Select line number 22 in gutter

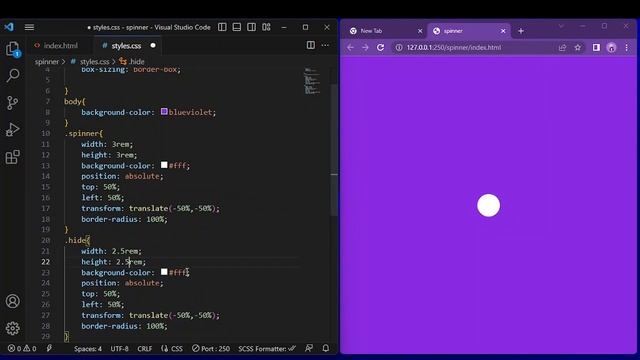45,262
